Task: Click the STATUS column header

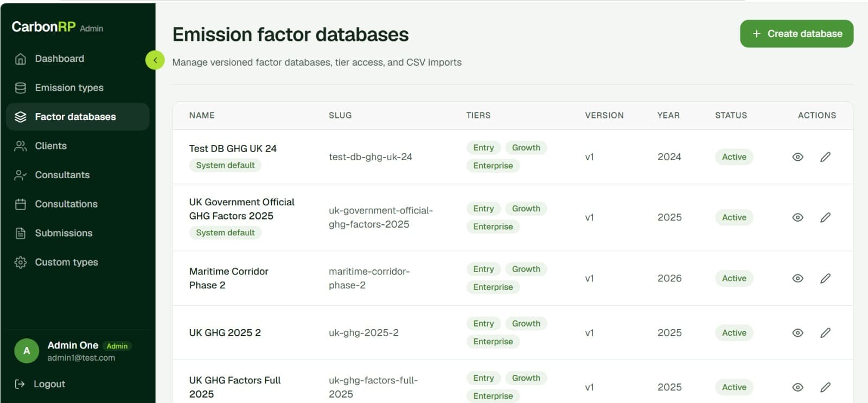Action: click(731, 115)
